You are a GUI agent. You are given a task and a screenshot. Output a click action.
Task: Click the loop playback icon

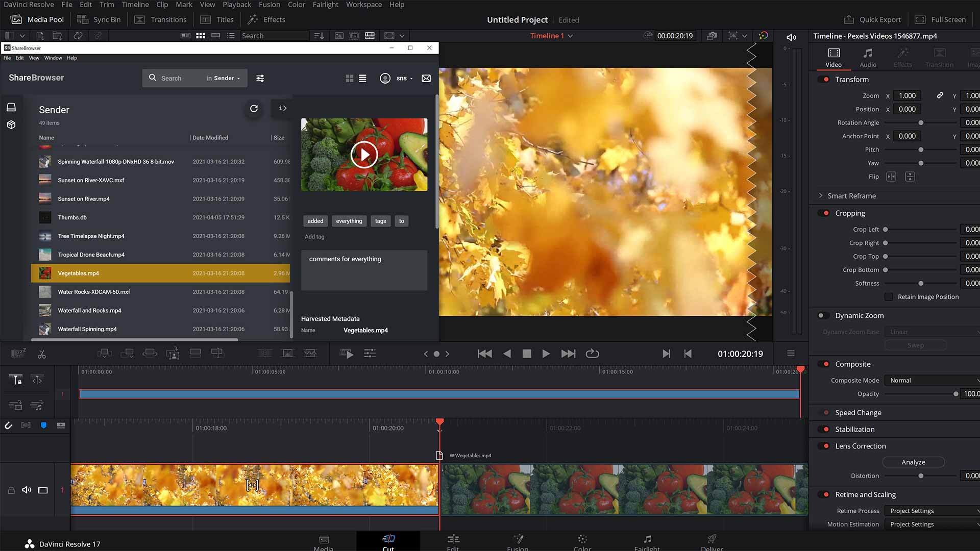coord(592,354)
